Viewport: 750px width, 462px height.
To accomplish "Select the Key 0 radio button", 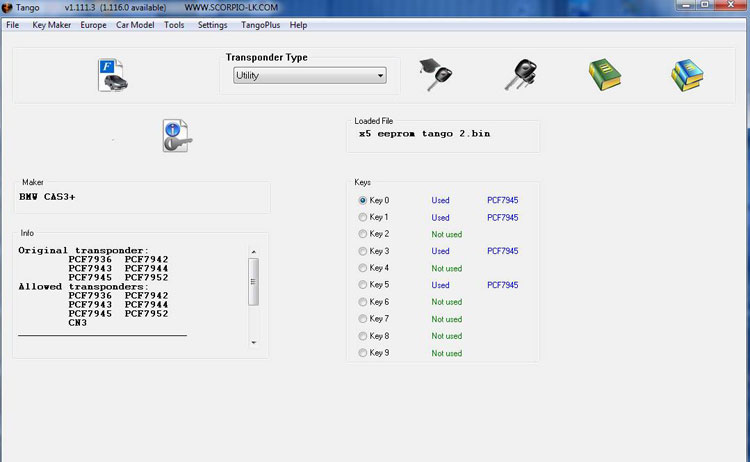I will click(x=363, y=200).
